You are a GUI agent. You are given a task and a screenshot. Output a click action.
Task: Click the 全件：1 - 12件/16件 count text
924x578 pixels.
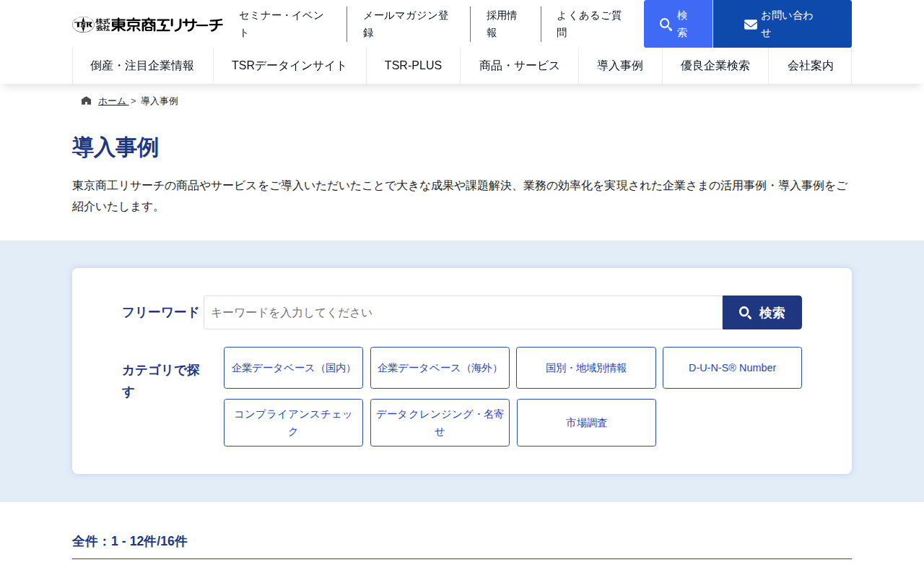pos(130,542)
